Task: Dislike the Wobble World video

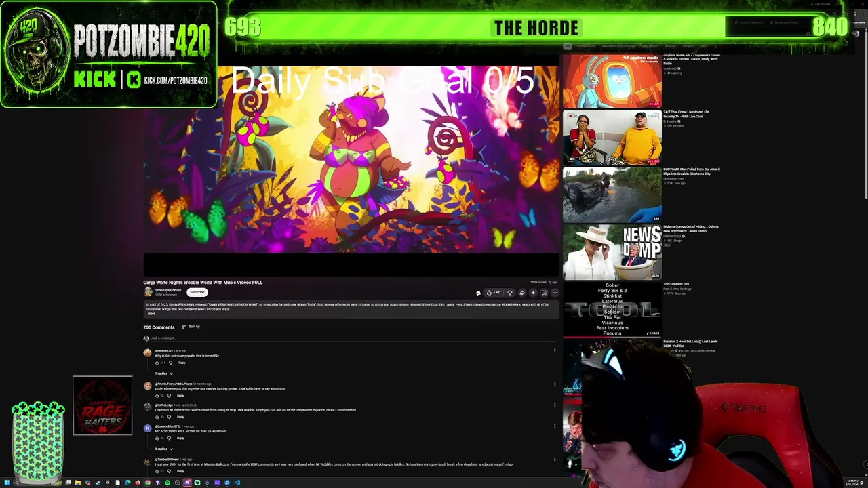Action: tap(510, 293)
